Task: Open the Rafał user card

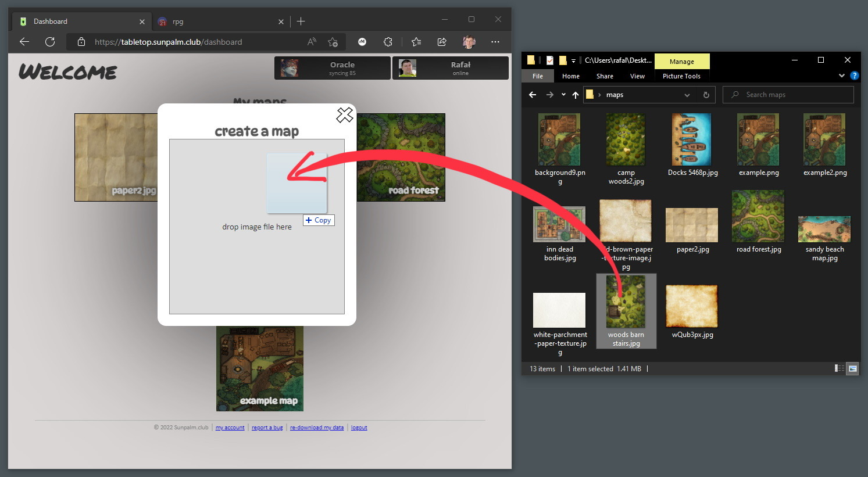Action: (451, 68)
